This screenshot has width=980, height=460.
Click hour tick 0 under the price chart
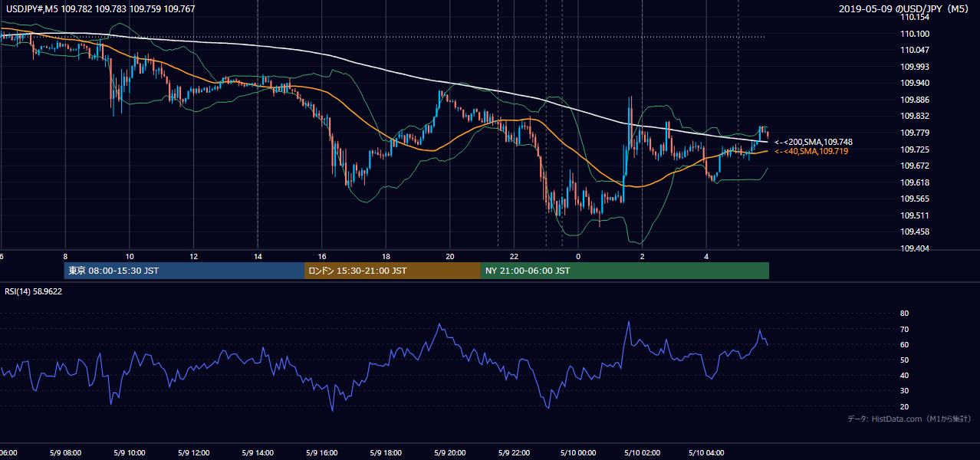[x=578, y=256]
